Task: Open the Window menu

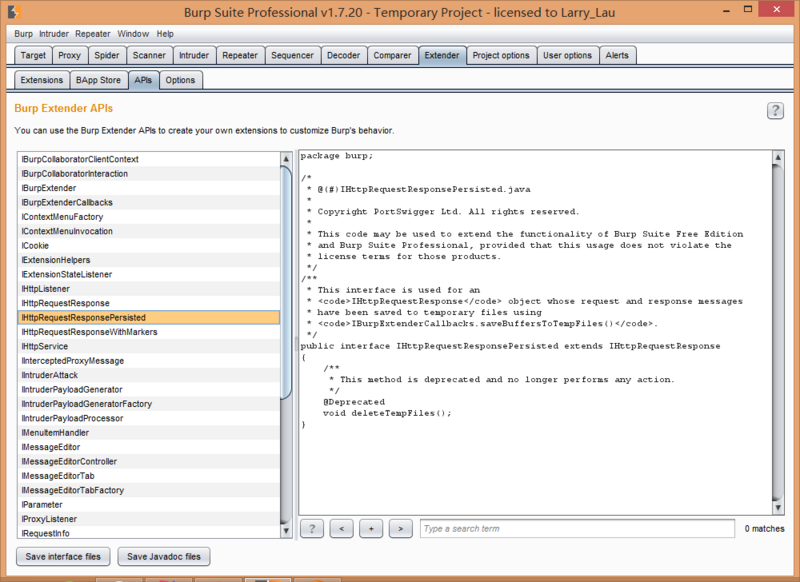Action: (x=133, y=34)
